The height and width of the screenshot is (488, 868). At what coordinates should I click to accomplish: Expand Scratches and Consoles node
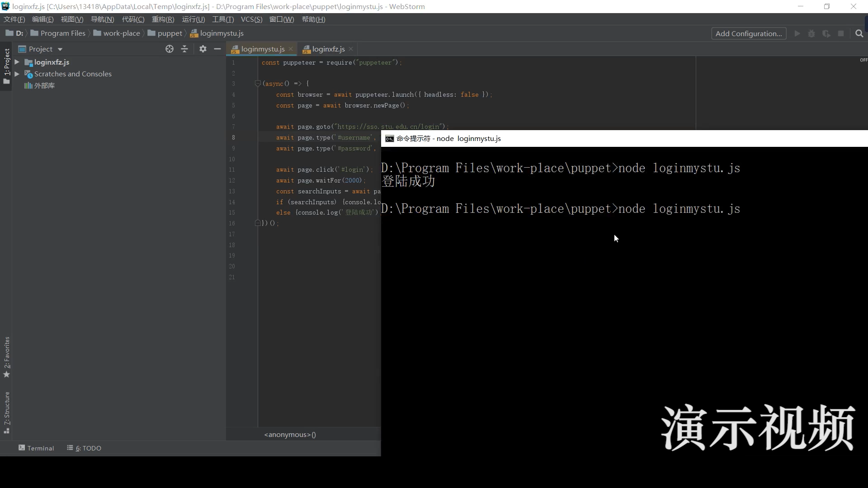click(17, 74)
